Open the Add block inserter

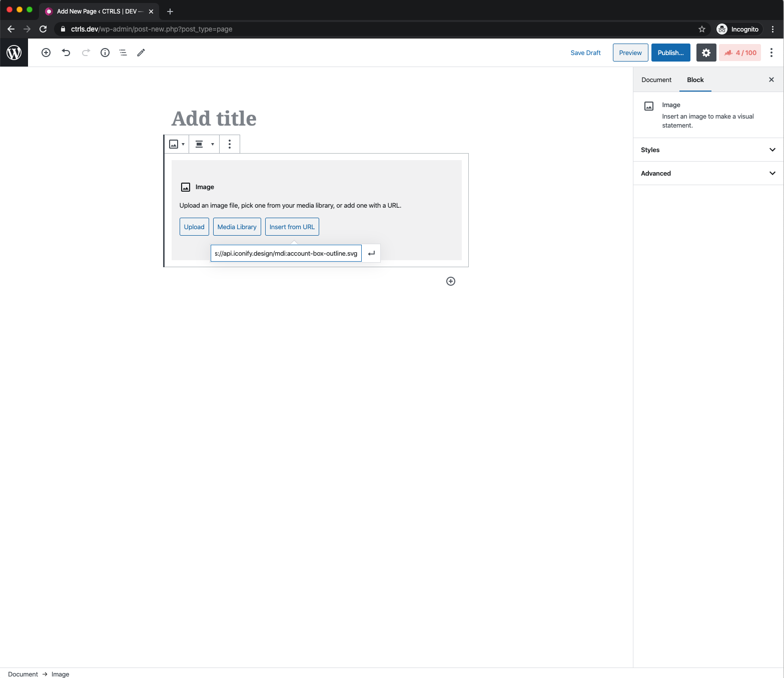[46, 53]
